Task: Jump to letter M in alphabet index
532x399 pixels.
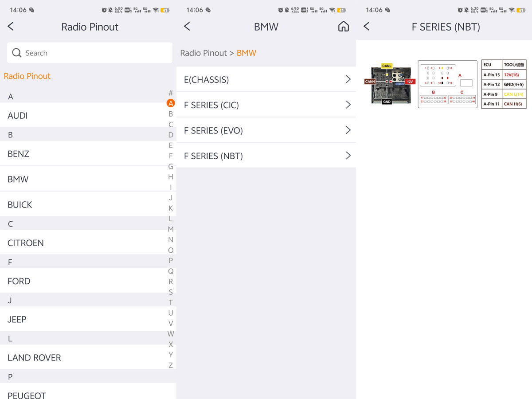Action: point(171,229)
